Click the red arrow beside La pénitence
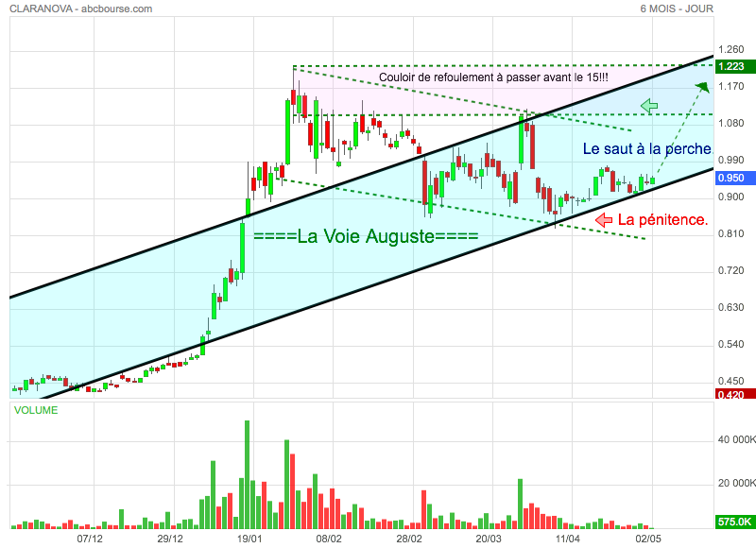The height and width of the screenshot is (548, 756). click(604, 220)
